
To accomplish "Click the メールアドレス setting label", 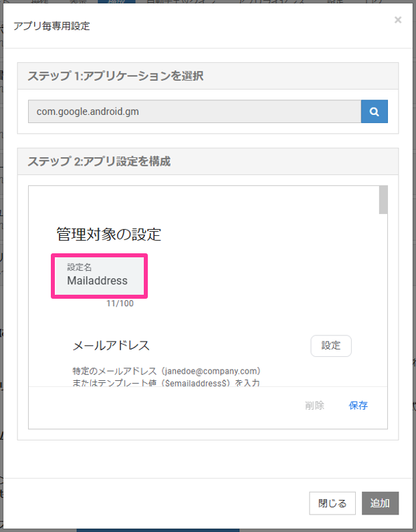I will click(111, 346).
